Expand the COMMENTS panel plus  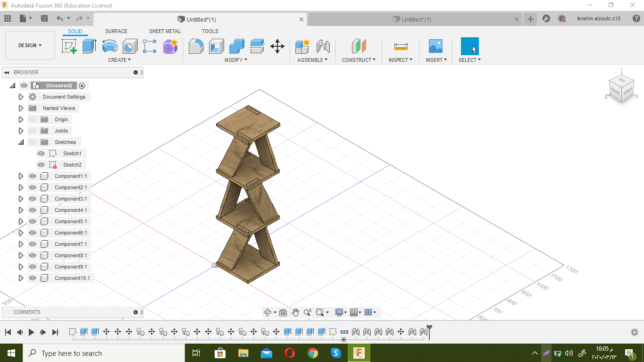135,312
